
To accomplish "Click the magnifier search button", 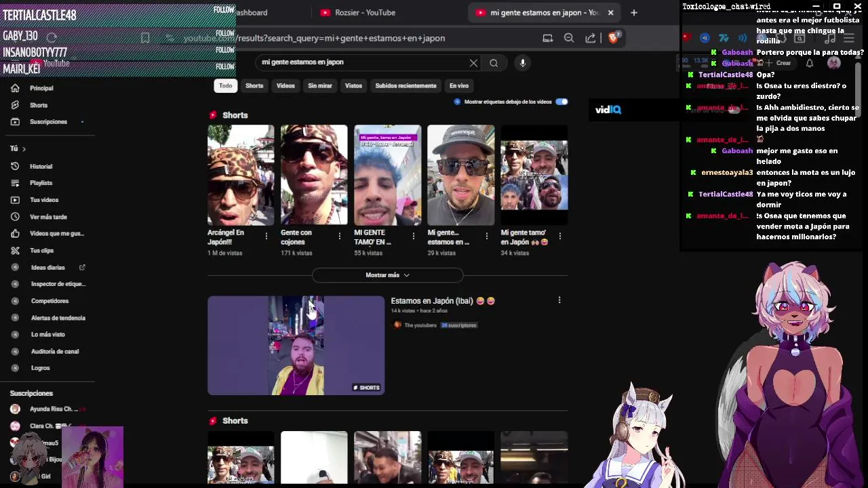I will [494, 63].
